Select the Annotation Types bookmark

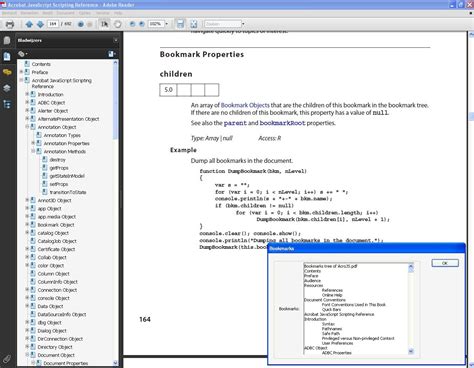point(62,135)
